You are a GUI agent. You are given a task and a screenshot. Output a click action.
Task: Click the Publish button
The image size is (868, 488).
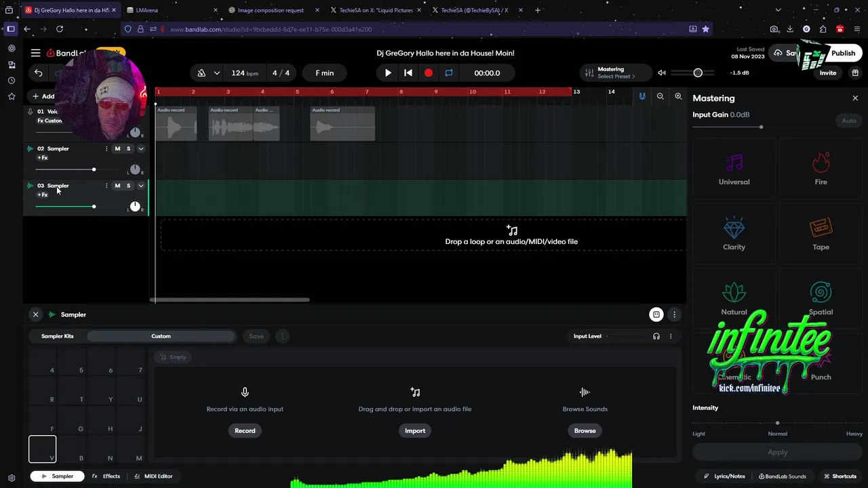click(844, 53)
